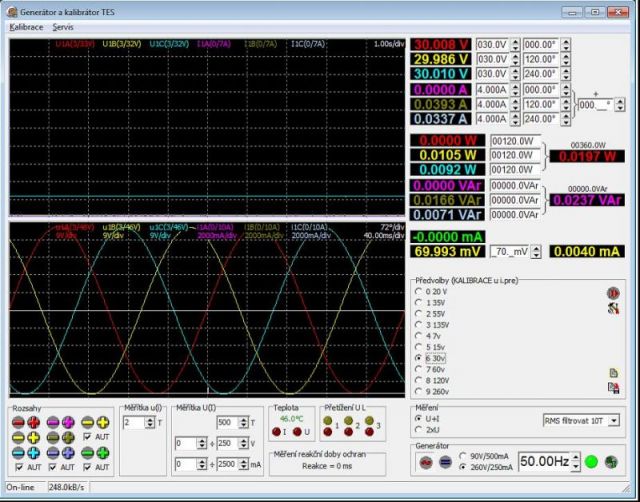The height and width of the screenshot is (502, 640).
Task: Click the cyan minus range button
Action: tap(18, 453)
